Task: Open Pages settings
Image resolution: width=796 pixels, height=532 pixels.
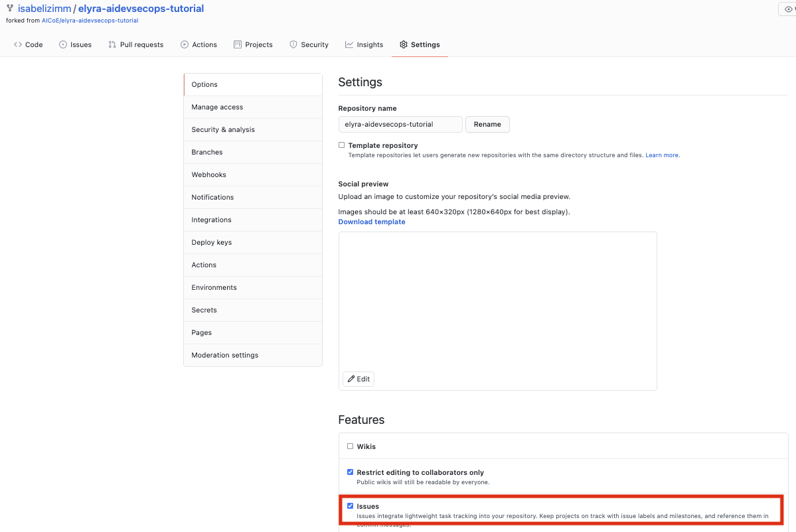Action: pos(253,333)
